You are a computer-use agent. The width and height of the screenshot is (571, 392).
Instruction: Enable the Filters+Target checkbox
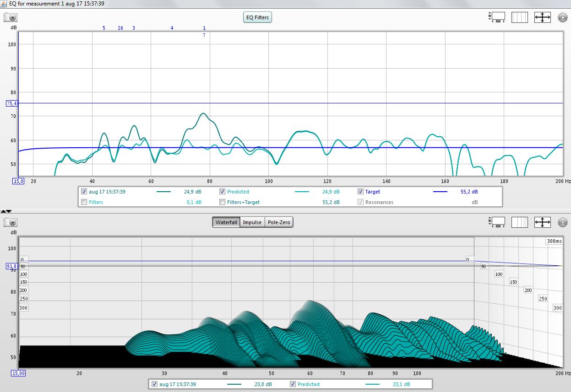[222, 202]
